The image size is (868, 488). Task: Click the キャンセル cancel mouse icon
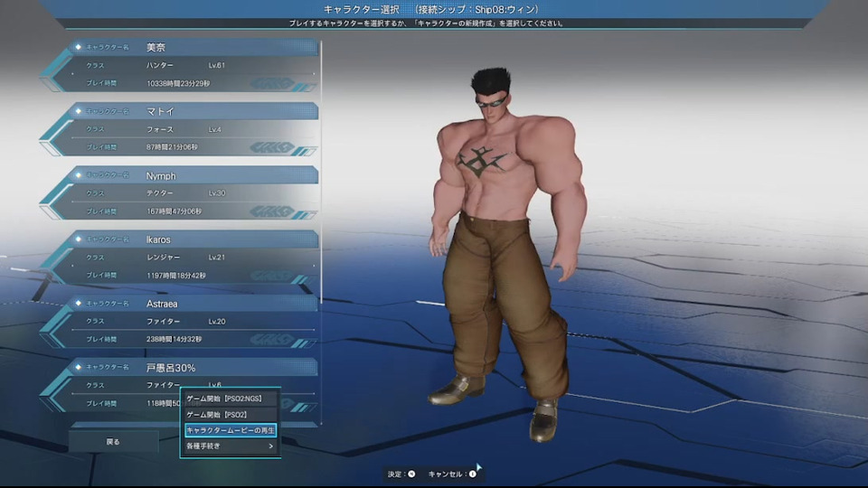[x=472, y=474]
